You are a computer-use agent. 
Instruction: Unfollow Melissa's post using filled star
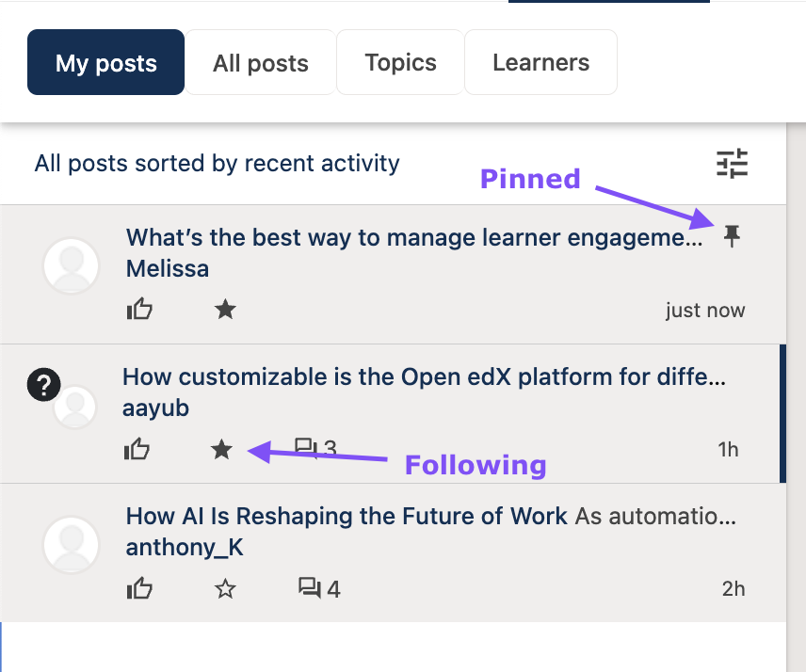pyautogui.click(x=225, y=309)
